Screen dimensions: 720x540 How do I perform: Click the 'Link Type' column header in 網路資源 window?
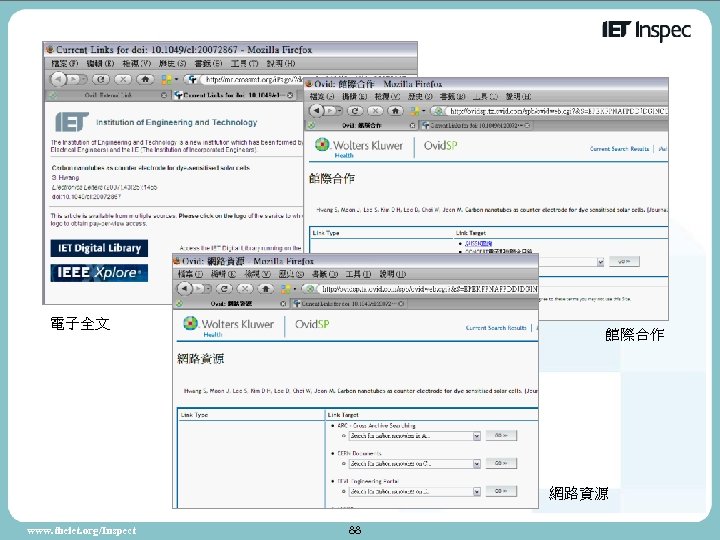tap(194, 415)
